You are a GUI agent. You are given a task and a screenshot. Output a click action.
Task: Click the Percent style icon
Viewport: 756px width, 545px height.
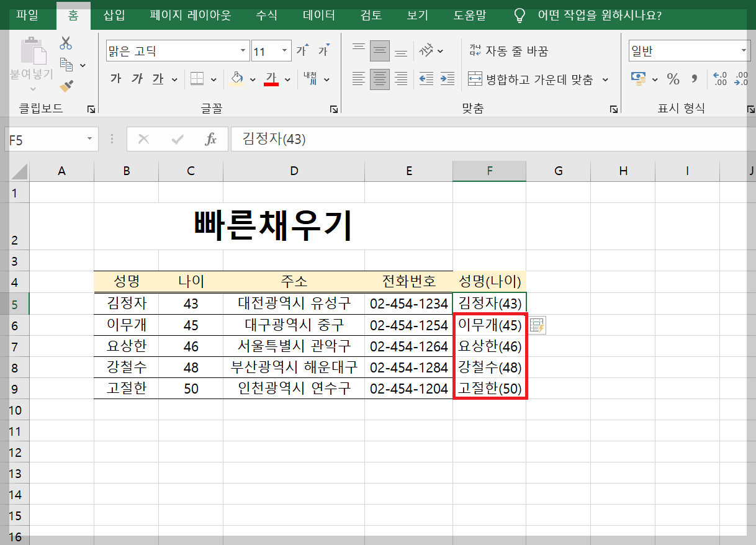pos(672,79)
